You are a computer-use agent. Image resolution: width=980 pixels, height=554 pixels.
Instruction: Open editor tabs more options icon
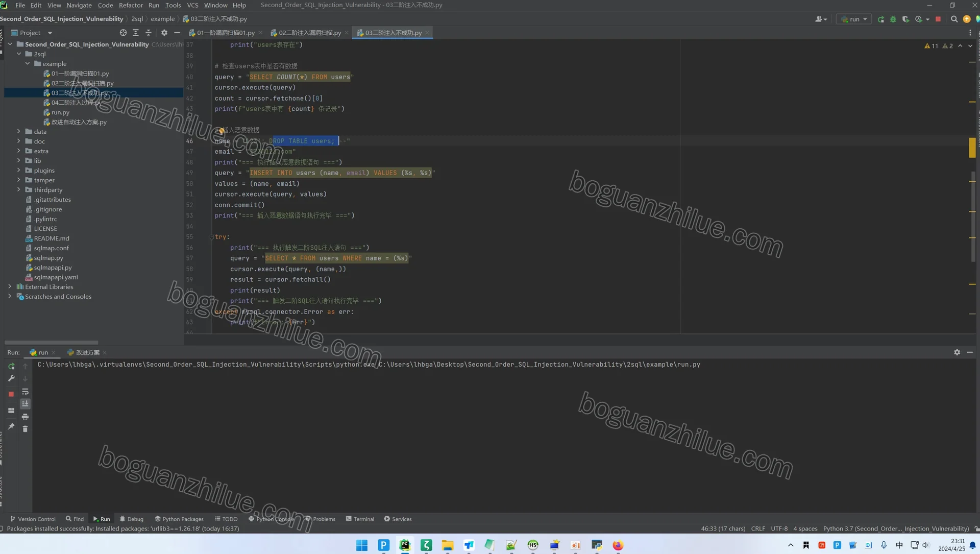pyautogui.click(x=970, y=33)
